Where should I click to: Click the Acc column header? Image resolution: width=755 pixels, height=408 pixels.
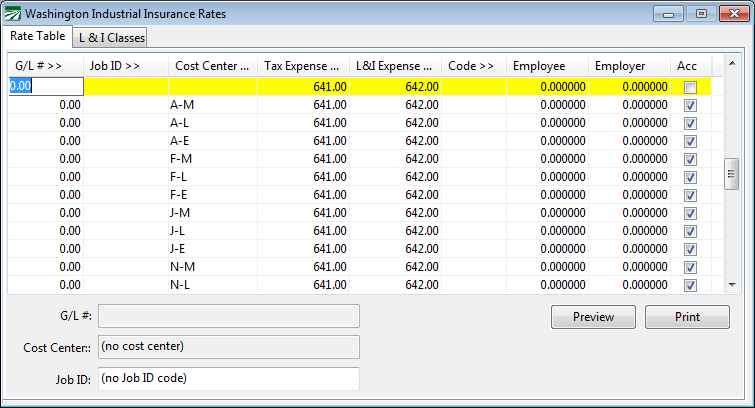pyautogui.click(x=691, y=66)
